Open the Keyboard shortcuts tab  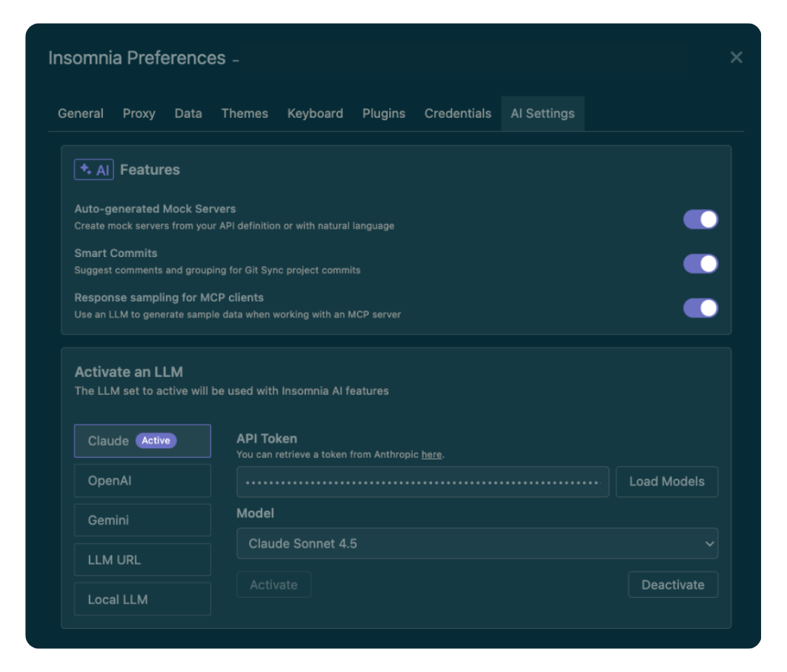[x=315, y=113]
